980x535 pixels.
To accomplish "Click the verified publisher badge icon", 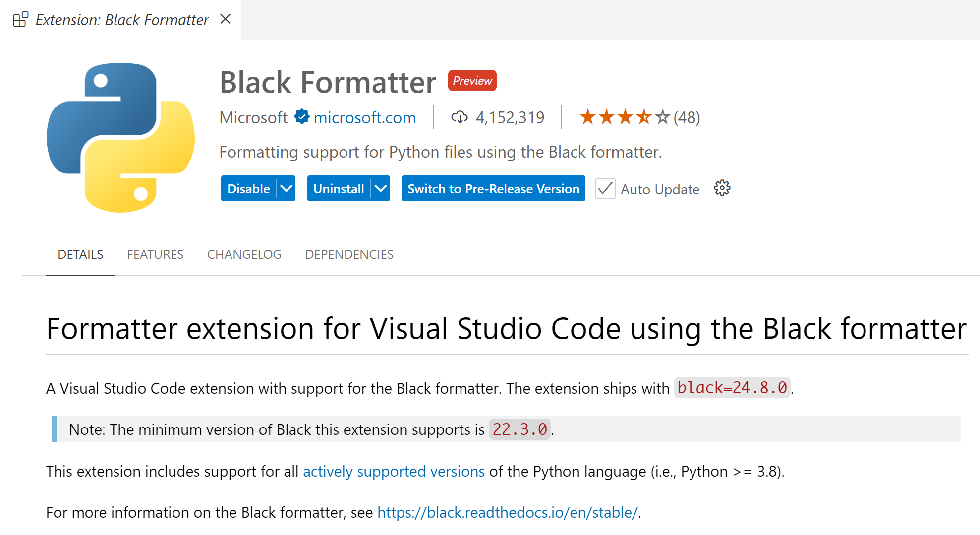I will (x=301, y=117).
